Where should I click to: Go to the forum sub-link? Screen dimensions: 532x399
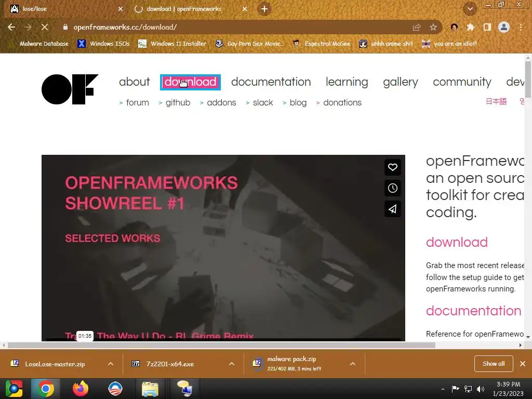[x=137, y=102]
